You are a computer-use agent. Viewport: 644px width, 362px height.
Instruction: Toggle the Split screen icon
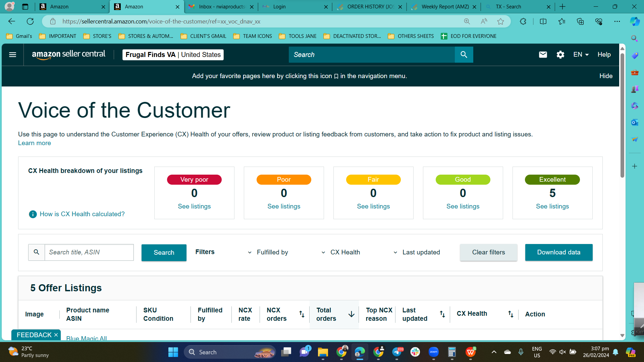click(543, 21)
